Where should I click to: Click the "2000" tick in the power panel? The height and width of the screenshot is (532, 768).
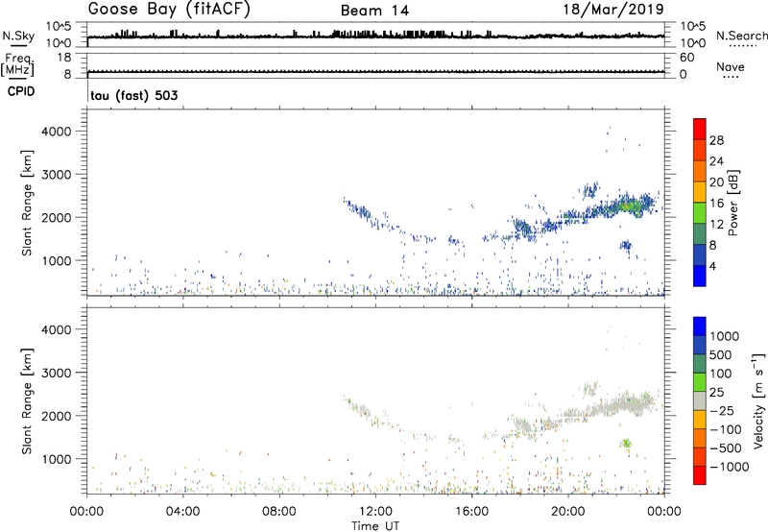tap(57, 217)
